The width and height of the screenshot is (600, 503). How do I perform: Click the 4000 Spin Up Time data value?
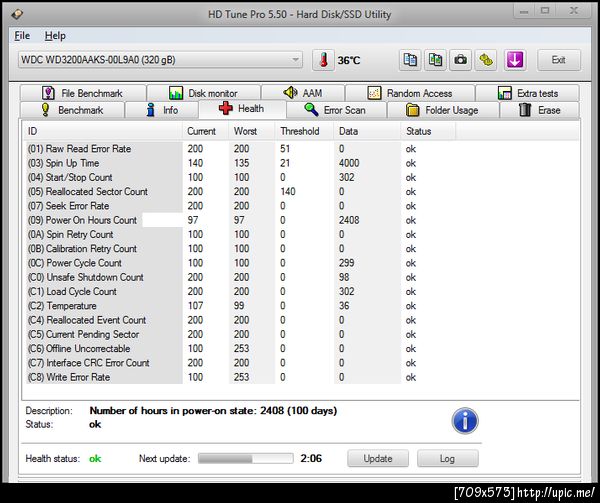(349, 163)
